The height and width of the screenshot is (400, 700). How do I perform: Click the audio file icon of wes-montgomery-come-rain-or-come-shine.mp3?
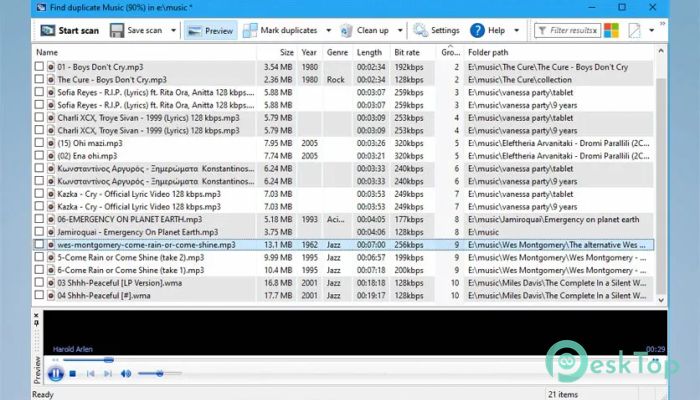pos(51,245)
